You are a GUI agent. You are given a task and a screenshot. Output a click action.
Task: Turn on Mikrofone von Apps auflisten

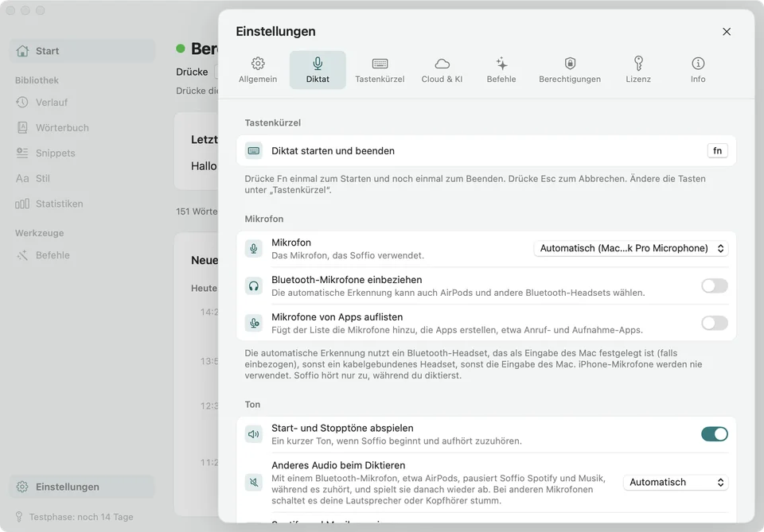pyautogui.click(x=715, y=323)
